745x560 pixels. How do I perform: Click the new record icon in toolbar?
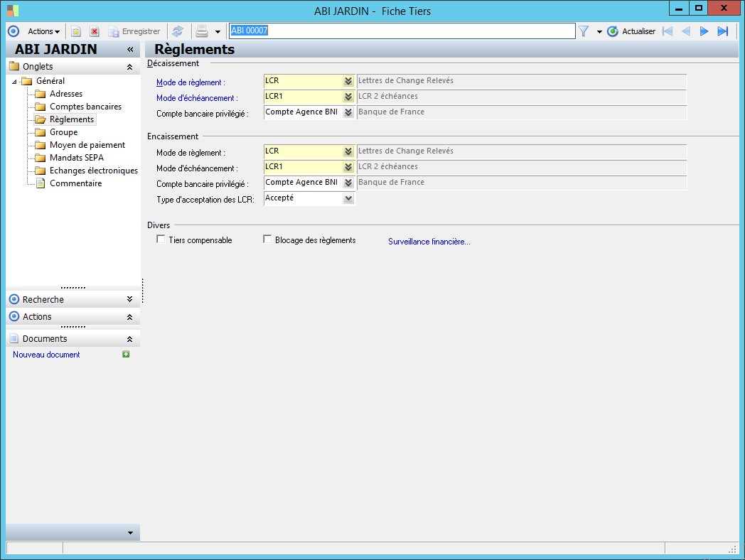[x=76, y=31]
